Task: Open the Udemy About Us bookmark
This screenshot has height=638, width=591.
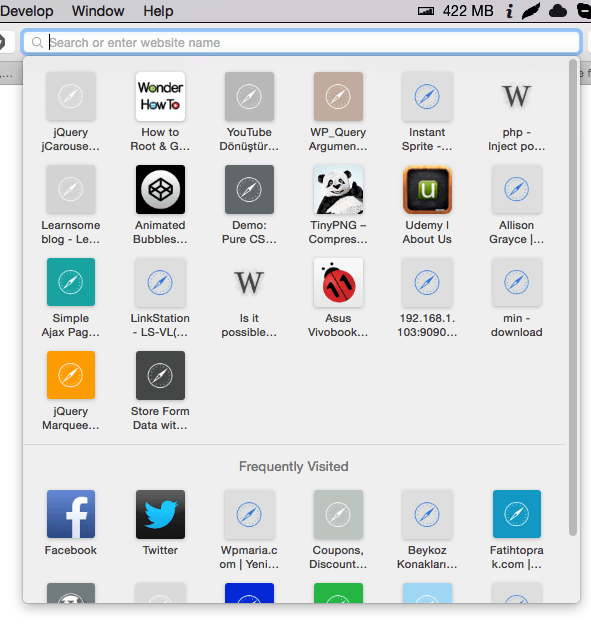Action: pos(427,189)
